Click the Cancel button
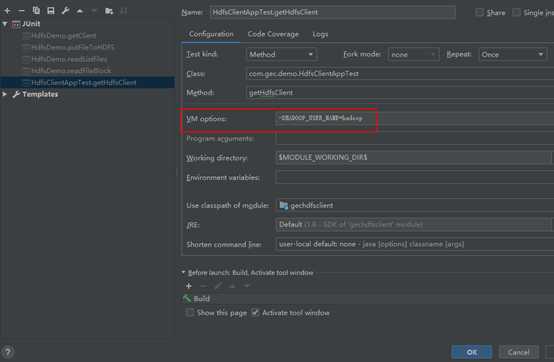The width and height of the screenshot is (554, 362). coord(518,352)
